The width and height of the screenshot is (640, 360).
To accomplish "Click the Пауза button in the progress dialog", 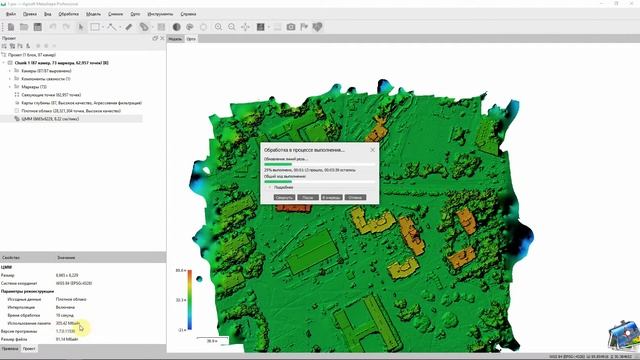I will point(308,197).
